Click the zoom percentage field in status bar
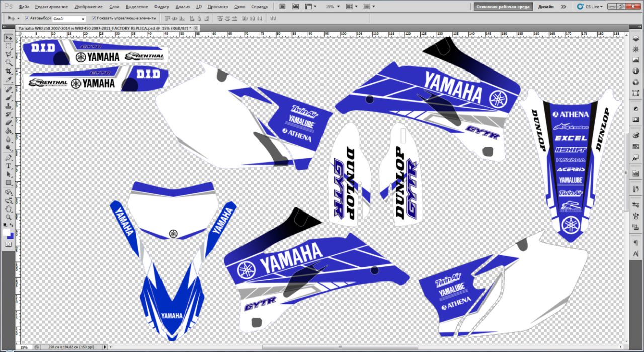644x352 pixels. pyautogui.click(x=24, y=347)
